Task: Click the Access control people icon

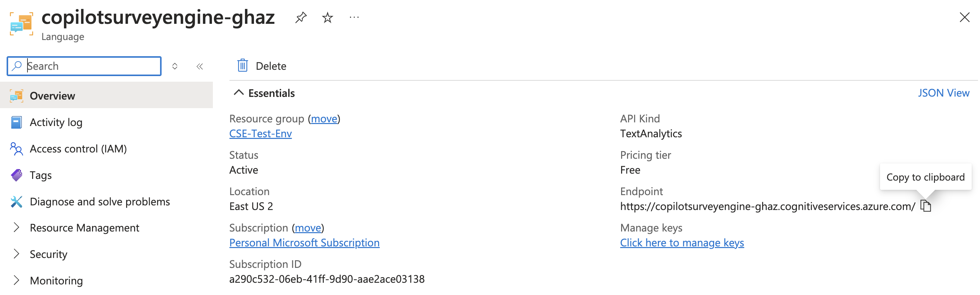Action: coord(16,148)
